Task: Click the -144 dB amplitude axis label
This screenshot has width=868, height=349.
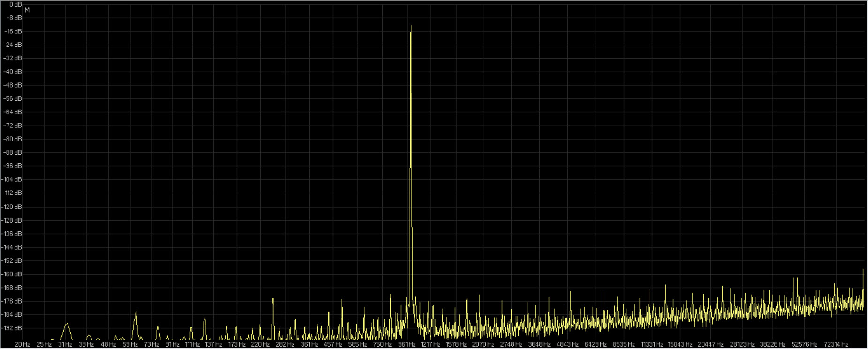Action: tap(13, 247)
